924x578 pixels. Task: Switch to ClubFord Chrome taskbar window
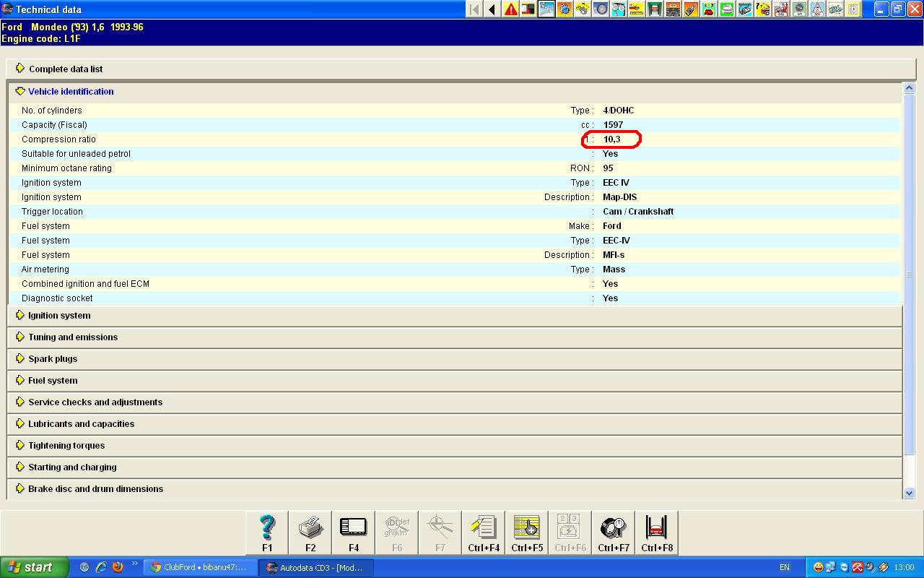point(199,568)
